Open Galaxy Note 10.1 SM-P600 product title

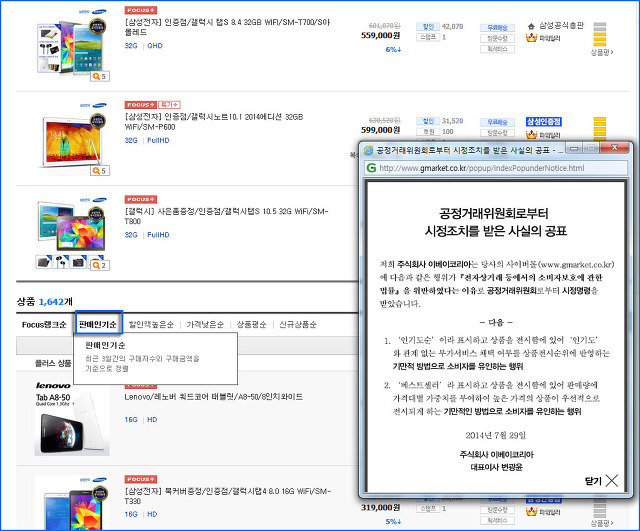213,122
